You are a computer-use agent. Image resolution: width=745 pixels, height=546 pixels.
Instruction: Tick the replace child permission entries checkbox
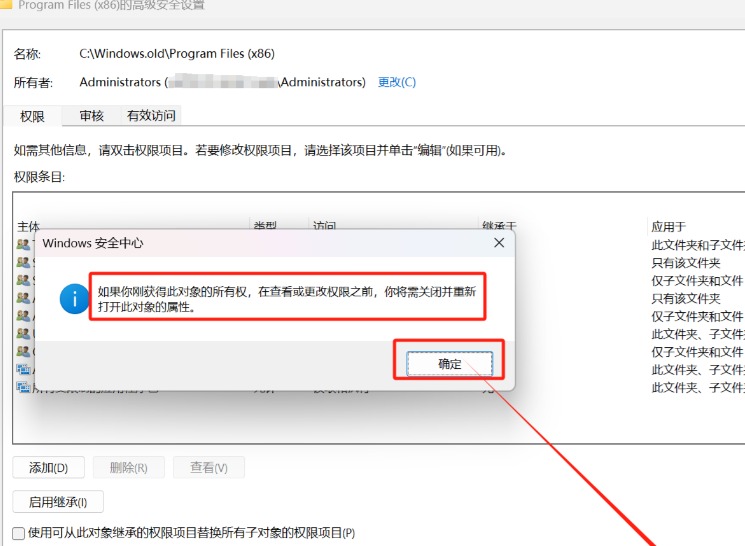point(19,533)
